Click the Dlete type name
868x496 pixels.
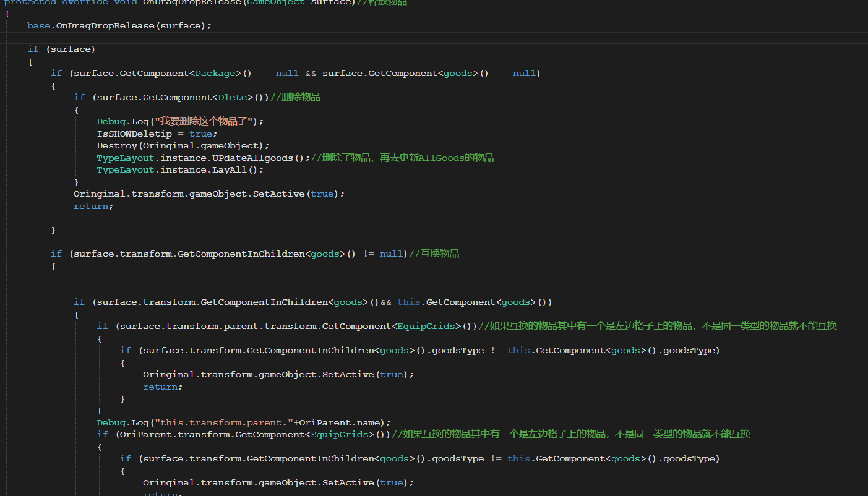pos(233,97)
